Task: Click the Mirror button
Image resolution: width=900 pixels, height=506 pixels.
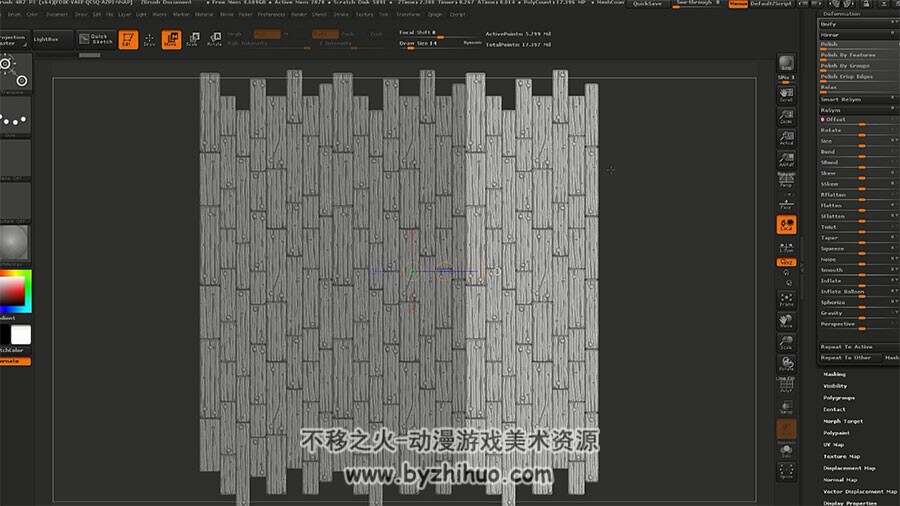Action: pyautogui.click(x=857, y=35)
